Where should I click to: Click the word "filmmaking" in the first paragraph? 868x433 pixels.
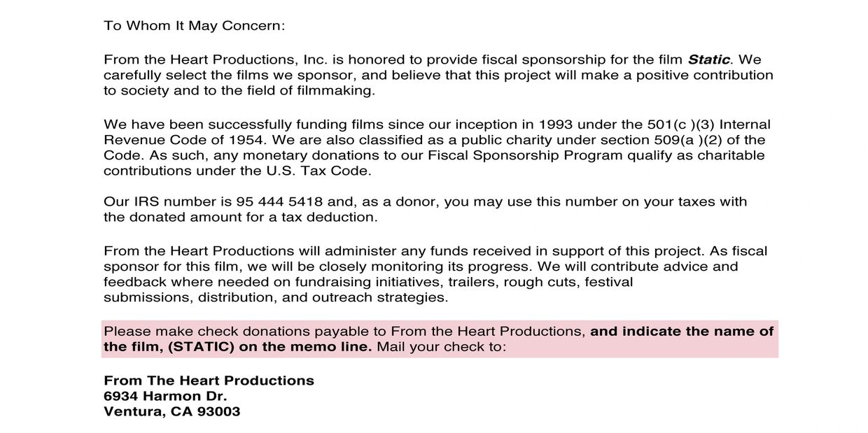(x=333, y=91)
